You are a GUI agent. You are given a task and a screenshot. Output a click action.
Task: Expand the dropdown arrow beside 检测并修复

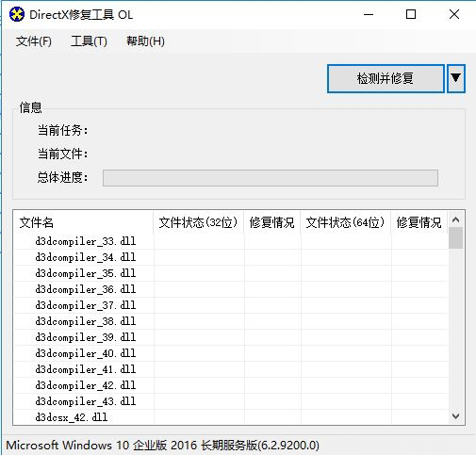pos(455,78)
